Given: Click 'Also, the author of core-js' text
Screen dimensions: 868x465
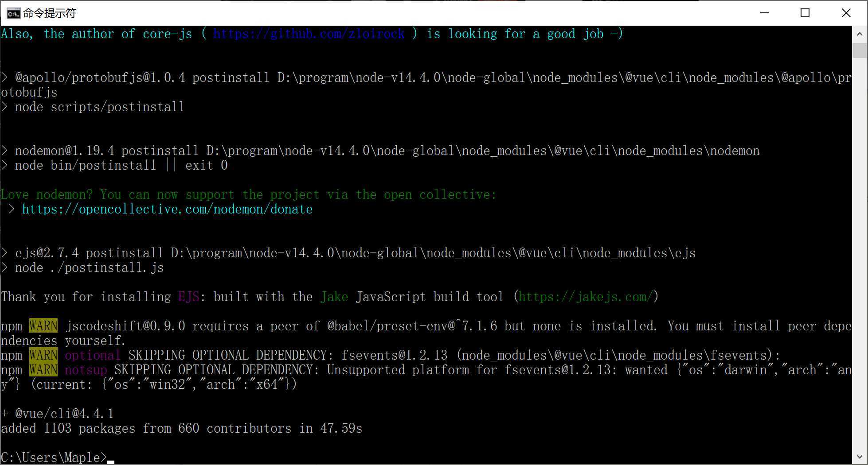Looking at the screenshot, I should tap(97, 34).
